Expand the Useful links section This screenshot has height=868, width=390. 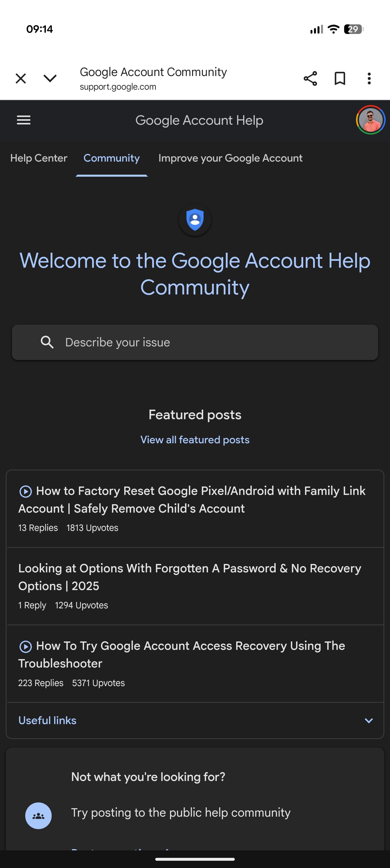[47, 720]
